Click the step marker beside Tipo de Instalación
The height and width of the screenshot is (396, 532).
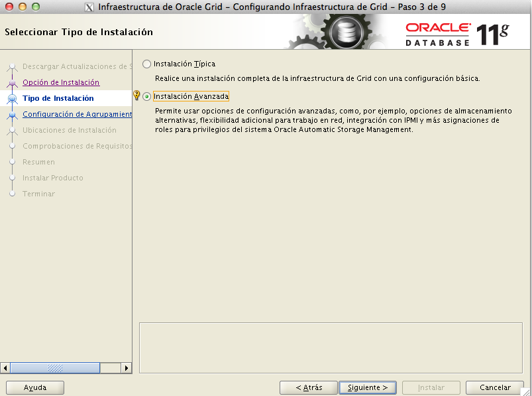pyautogui.click(x=12, y=98)
